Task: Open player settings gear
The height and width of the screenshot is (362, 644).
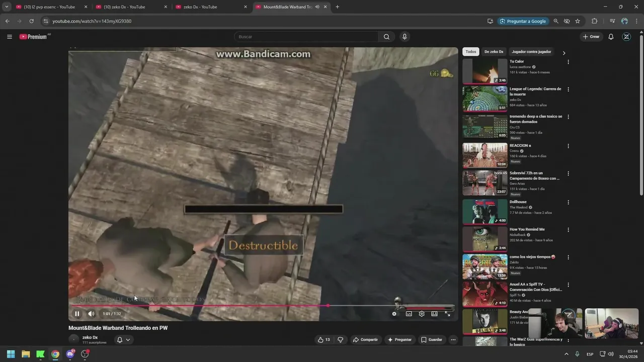Action: pos(422,314)
